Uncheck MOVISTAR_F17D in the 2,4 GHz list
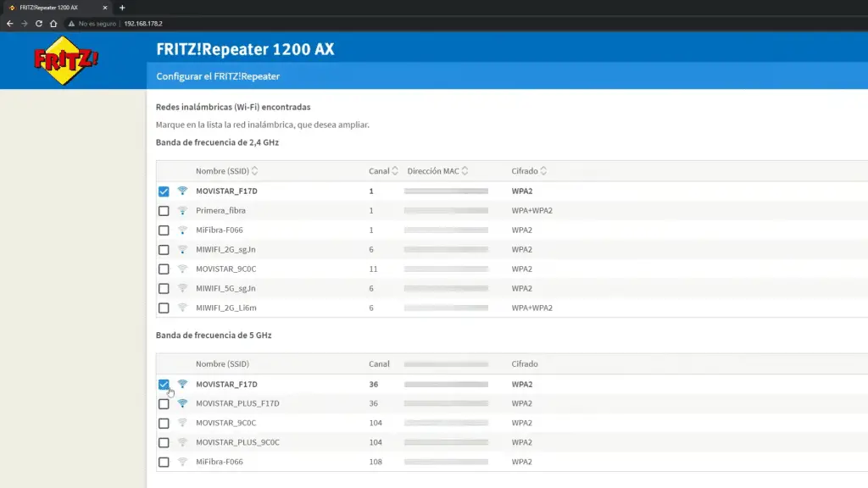Viewport: 868px width, 488px height. (164, 191)
